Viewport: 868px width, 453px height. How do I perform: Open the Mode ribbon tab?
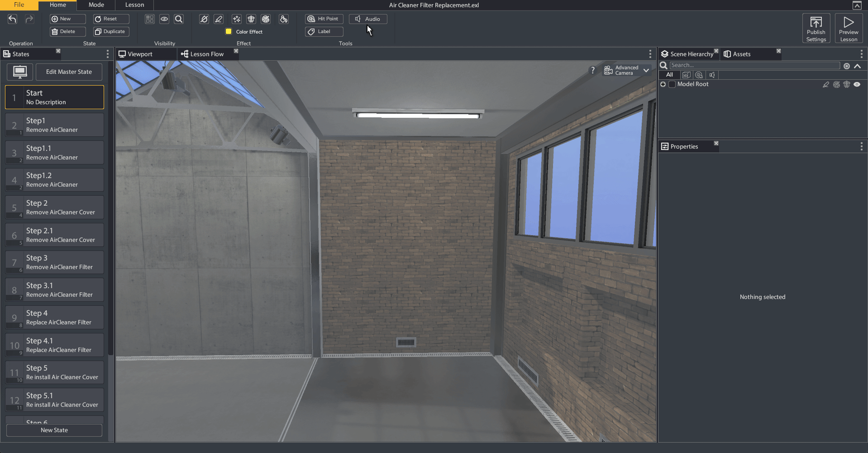[96, 5]
